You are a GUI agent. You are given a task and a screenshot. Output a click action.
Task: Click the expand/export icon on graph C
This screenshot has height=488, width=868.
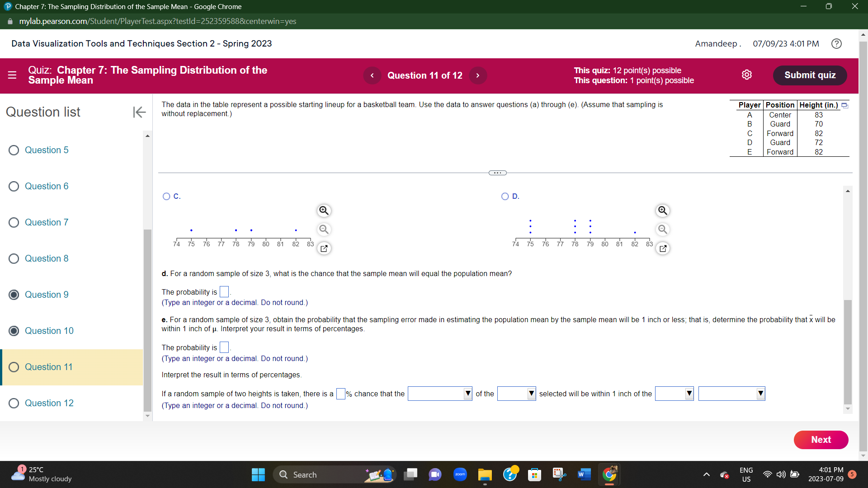324,249
